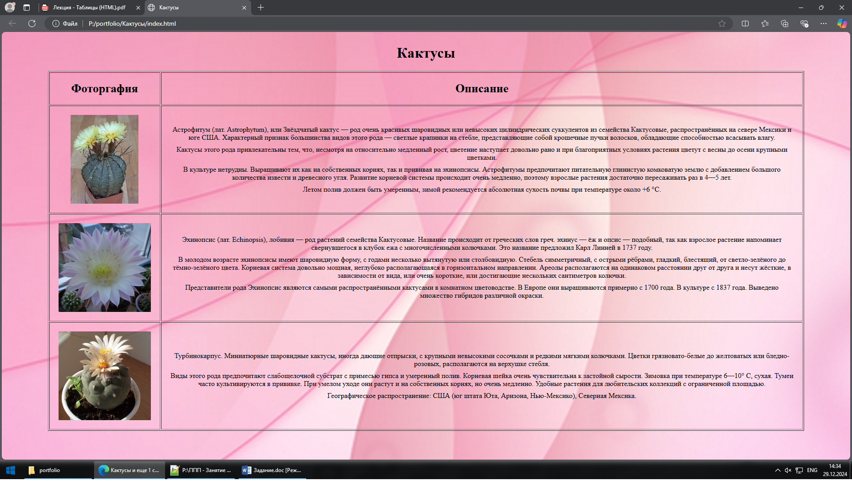
Task: Switch to Edge Кактусы taskbar item
Action: pyautogui.click(x=130, y=470)
